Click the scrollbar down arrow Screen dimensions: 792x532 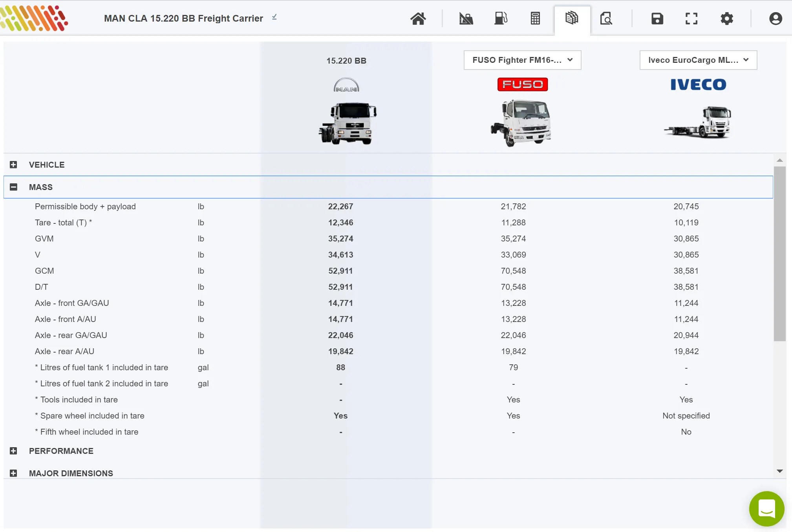coord(781,471)
